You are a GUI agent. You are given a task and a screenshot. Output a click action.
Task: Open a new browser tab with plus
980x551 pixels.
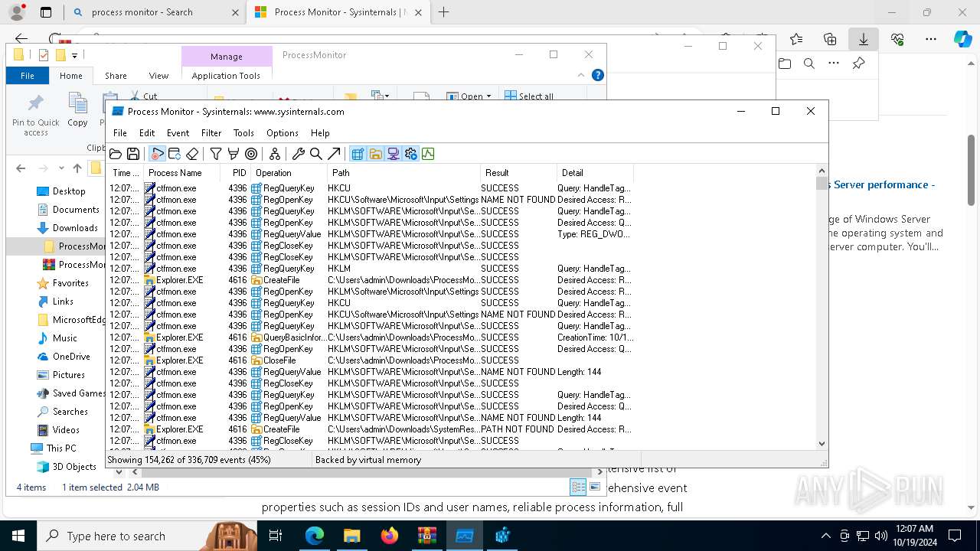pos(443,12)
